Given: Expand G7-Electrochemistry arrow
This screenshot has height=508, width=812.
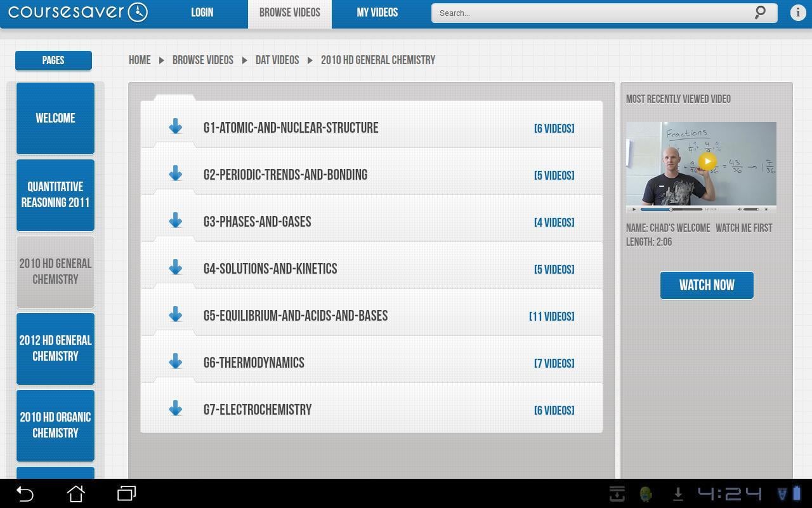Looking at the screenshot, I should point(176,408).
